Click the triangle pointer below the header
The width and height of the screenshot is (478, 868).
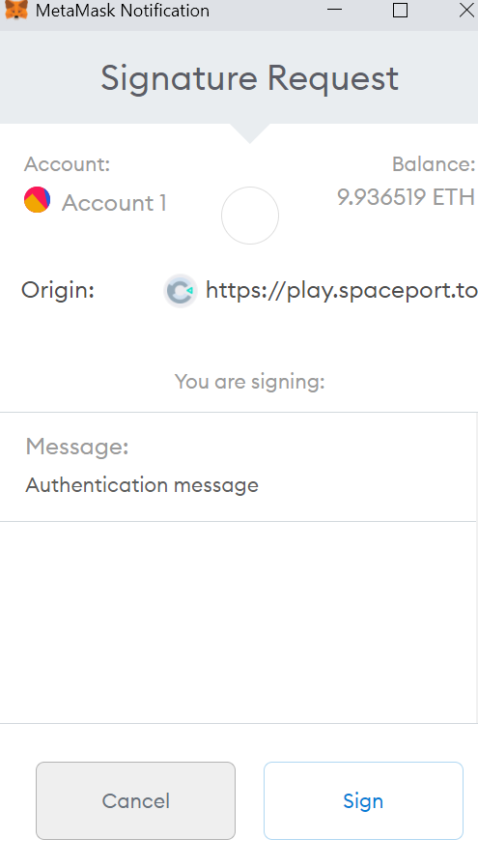[250, 132]
